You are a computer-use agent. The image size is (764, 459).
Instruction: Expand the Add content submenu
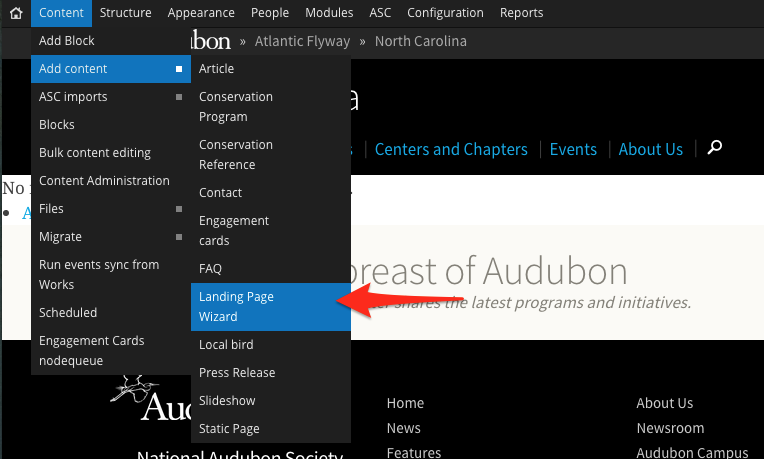pyautogui.click(x=111, y=69)
